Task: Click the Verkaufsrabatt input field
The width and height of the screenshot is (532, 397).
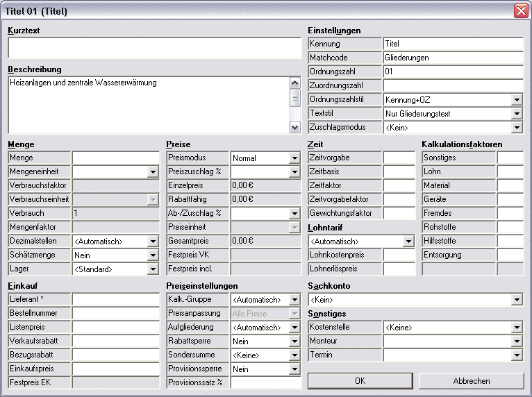Action: point(116,341)
